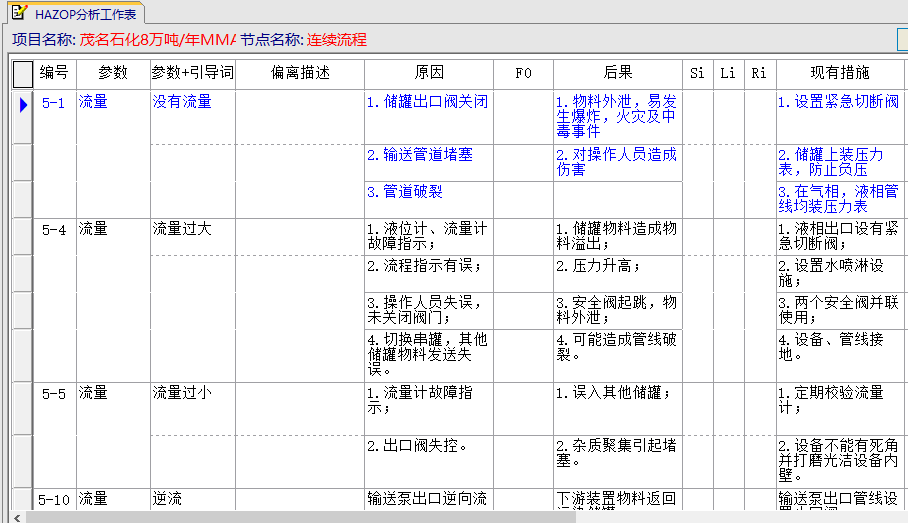The width and height of the screenshot is (908, 523).
Task: Click the 现有措施 column header
Action: 840,73
